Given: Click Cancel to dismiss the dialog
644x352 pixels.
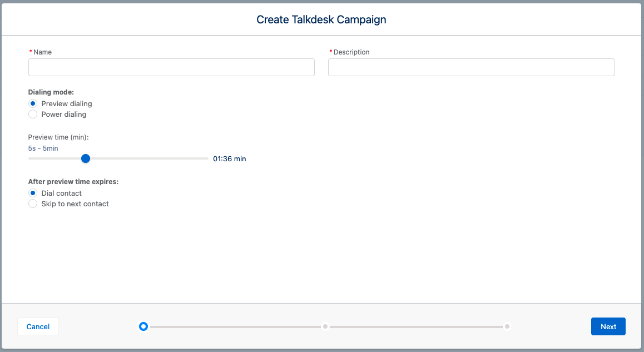Looking at the screenshot, I should pyautogui.click(x=37, y=326).
